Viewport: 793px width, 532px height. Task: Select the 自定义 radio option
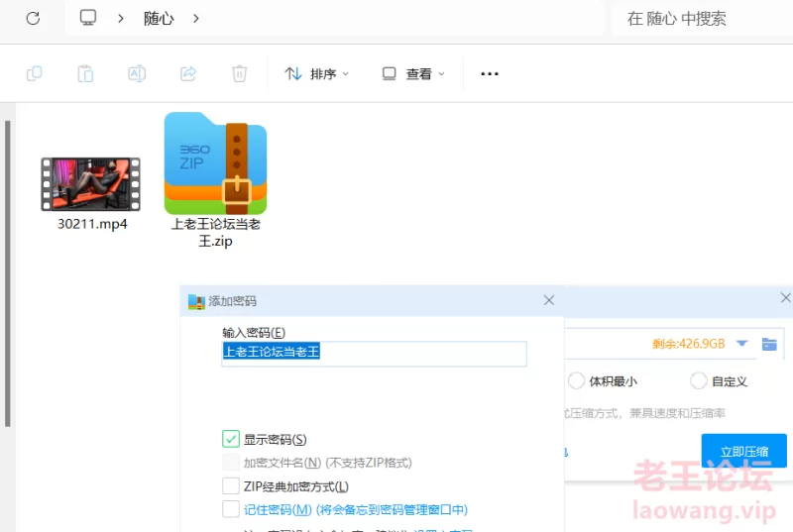(699, 381)
